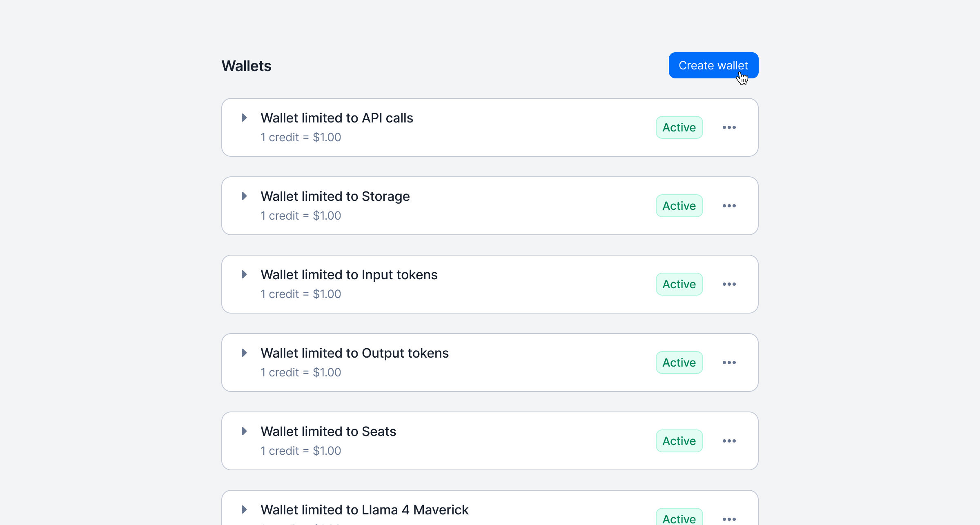The image size is (980, 525).
Task: Expand the Llama 4 Maverick wallet row
Action: (244, 509)
